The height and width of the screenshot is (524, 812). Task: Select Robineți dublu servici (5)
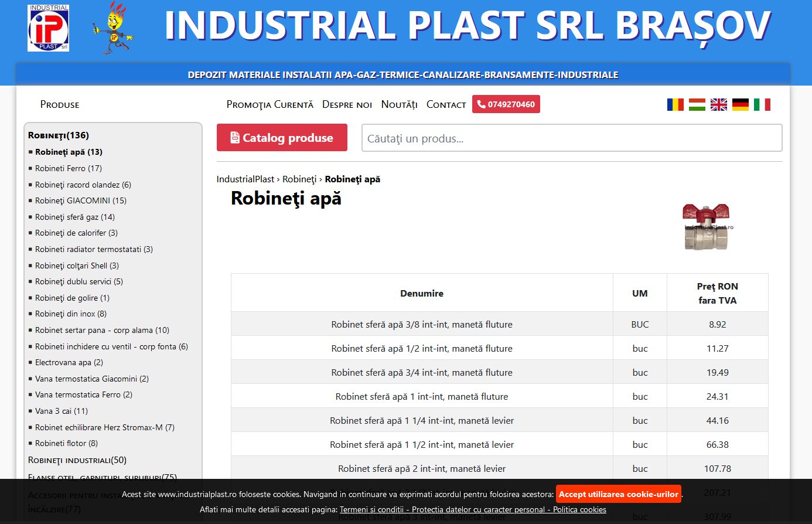point(79,281)
